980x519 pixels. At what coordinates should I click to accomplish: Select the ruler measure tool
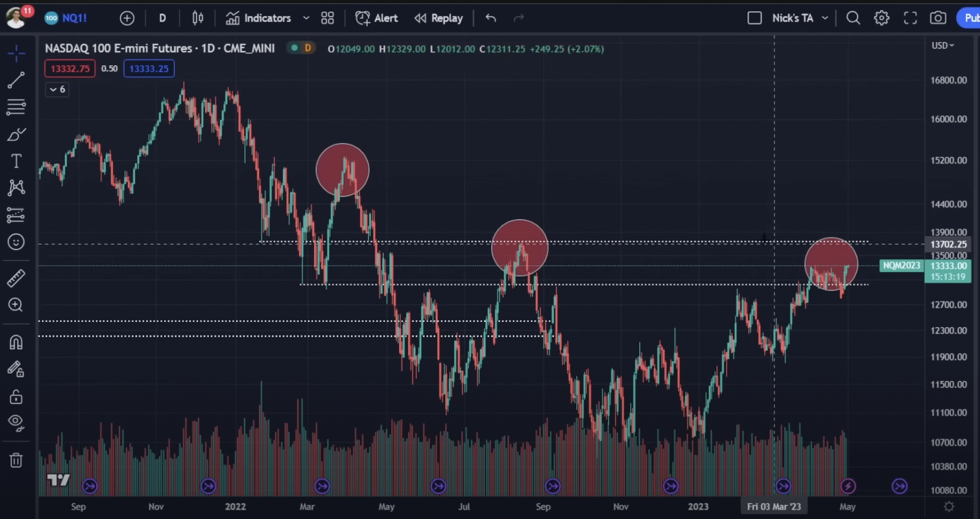[x=16, y=278]
